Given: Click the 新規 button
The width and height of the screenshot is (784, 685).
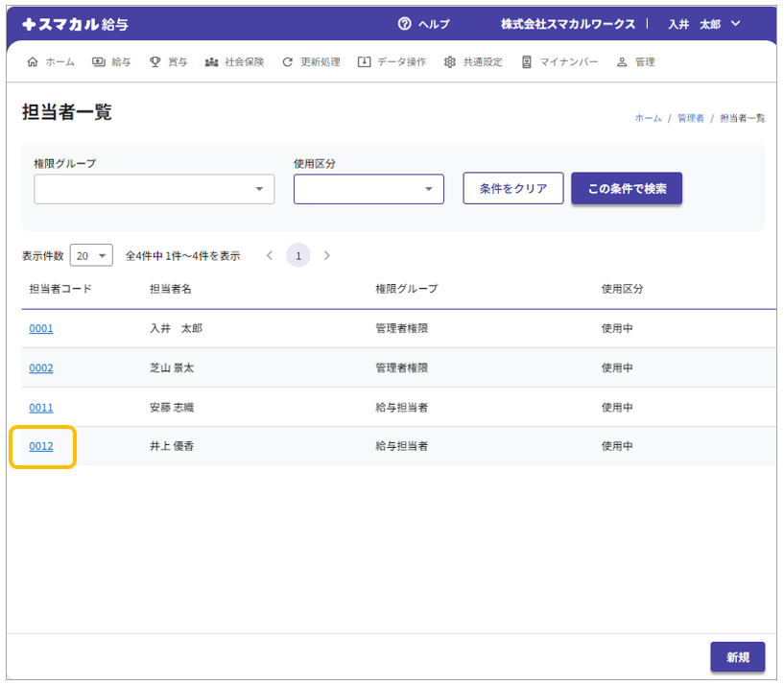Looking at the screenshot, I should [737, 657].
